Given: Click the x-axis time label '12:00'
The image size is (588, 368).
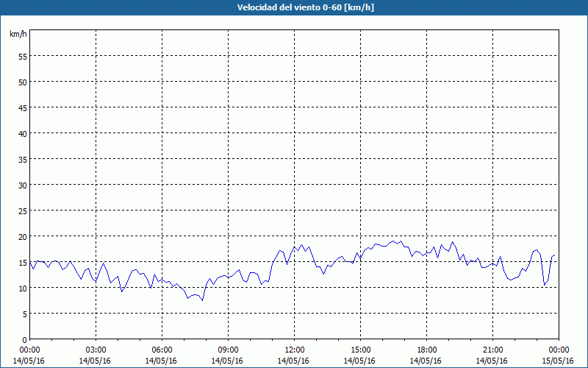Looking at the screenshot, I should pyautogui.click(x=294, y=350).
